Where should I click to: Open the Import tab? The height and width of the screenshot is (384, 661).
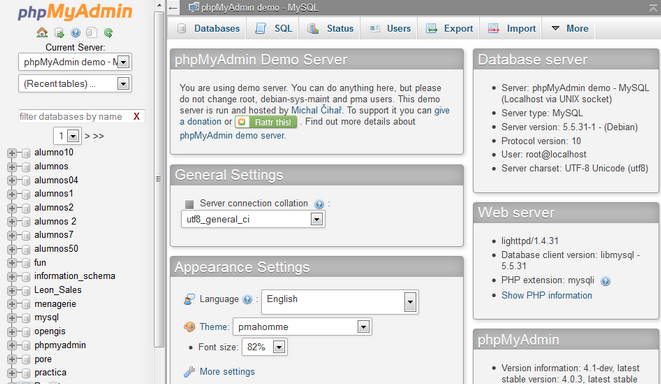coord(512,28)
